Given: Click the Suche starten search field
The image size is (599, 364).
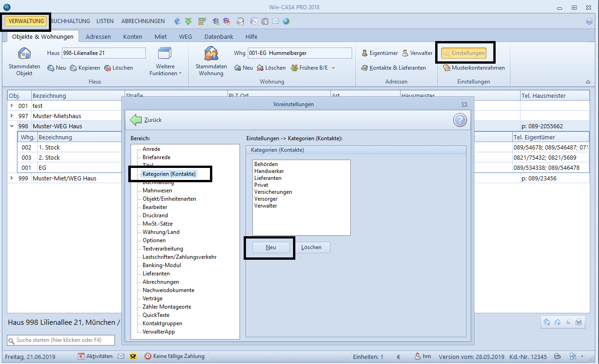Looking at the screenshot, I should [x=61, y=340].
